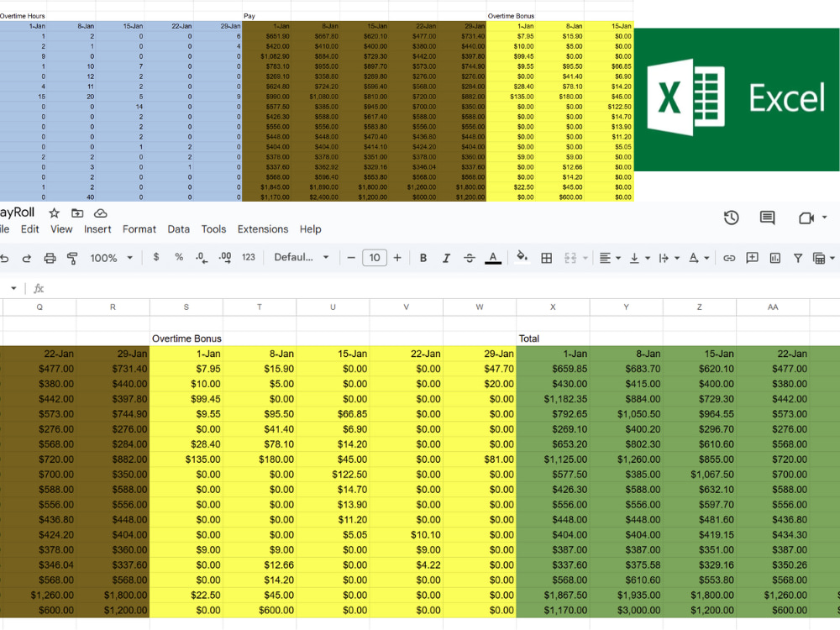
Task: Format as percent
Action: 179,257
